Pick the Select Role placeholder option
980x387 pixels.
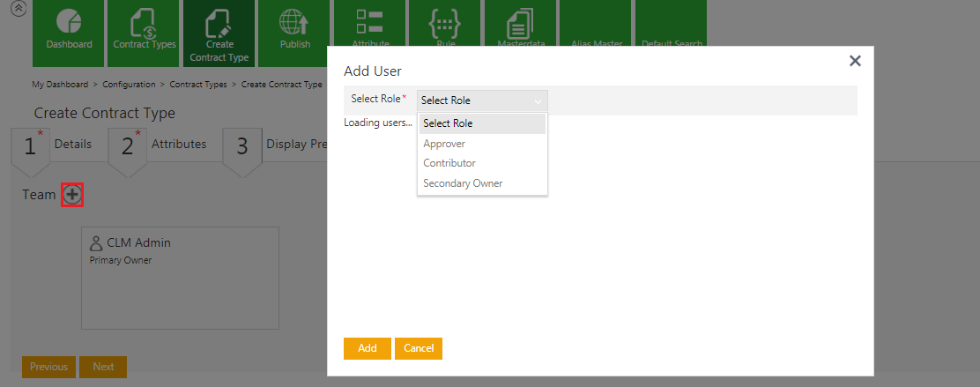click(482, 123)
